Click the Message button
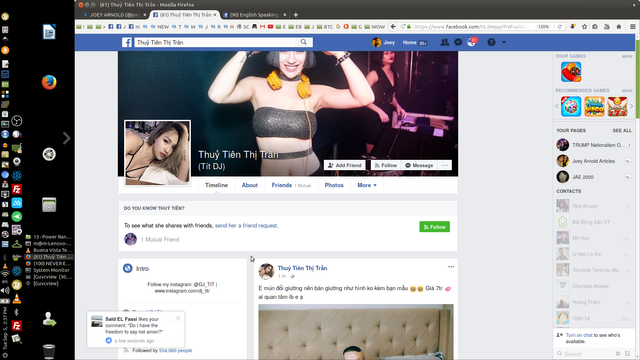Image resolution: width=640 pixels, height=360 pixels. point(419,165)
